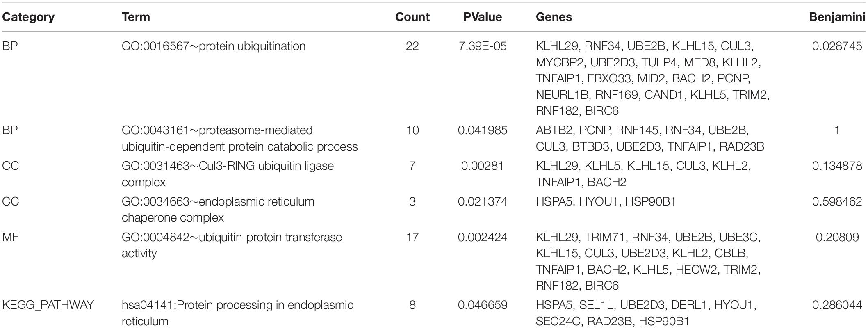Click the PValue 0.046659 cell

[x=483, y=305]
